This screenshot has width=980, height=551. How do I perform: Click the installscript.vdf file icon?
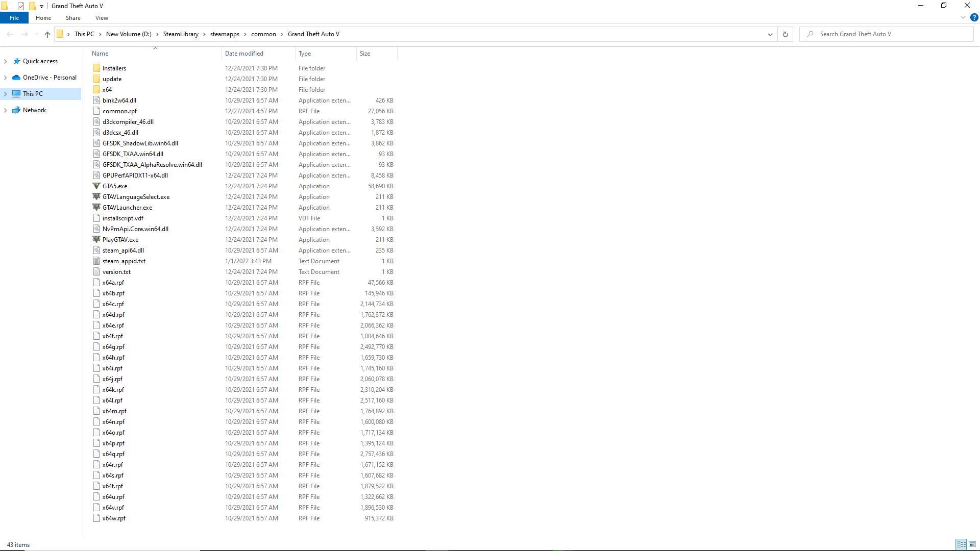point(96,218)
